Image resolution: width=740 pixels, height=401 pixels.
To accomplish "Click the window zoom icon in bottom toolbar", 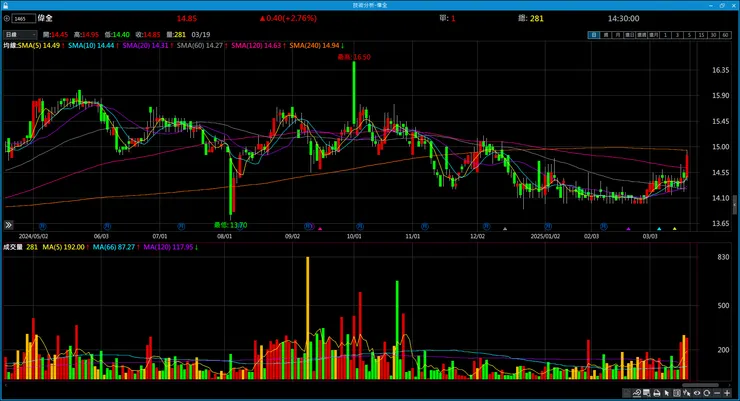I will click(x=647, y=393).
